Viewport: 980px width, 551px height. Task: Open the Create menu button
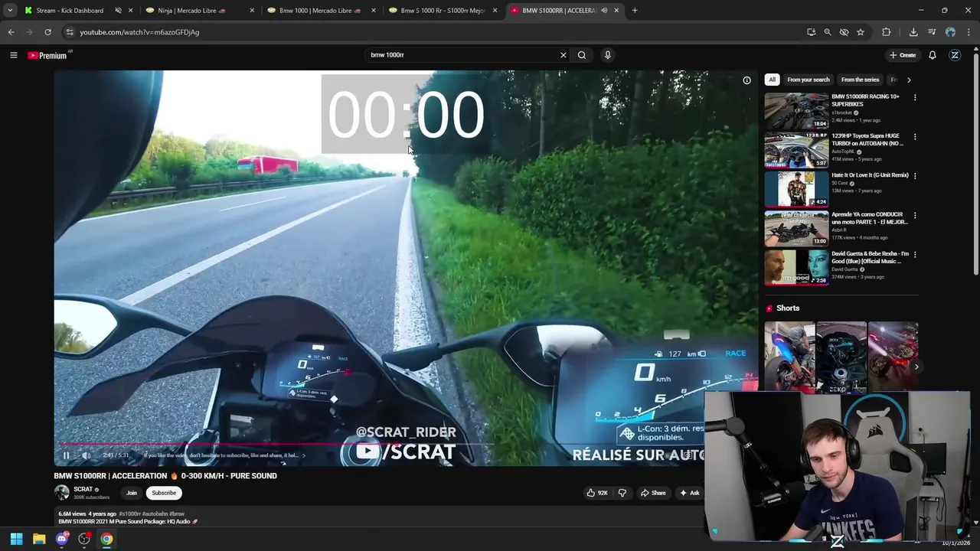(x=903, y=55)
